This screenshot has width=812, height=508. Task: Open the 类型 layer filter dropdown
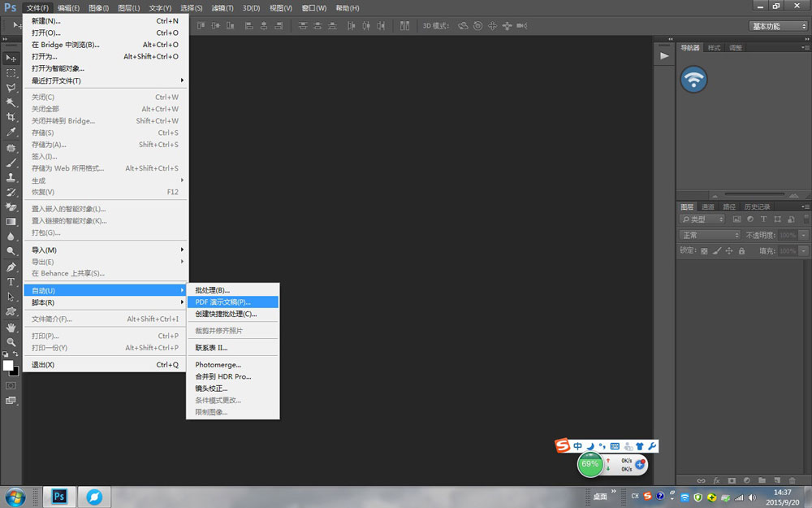point(702,219)
